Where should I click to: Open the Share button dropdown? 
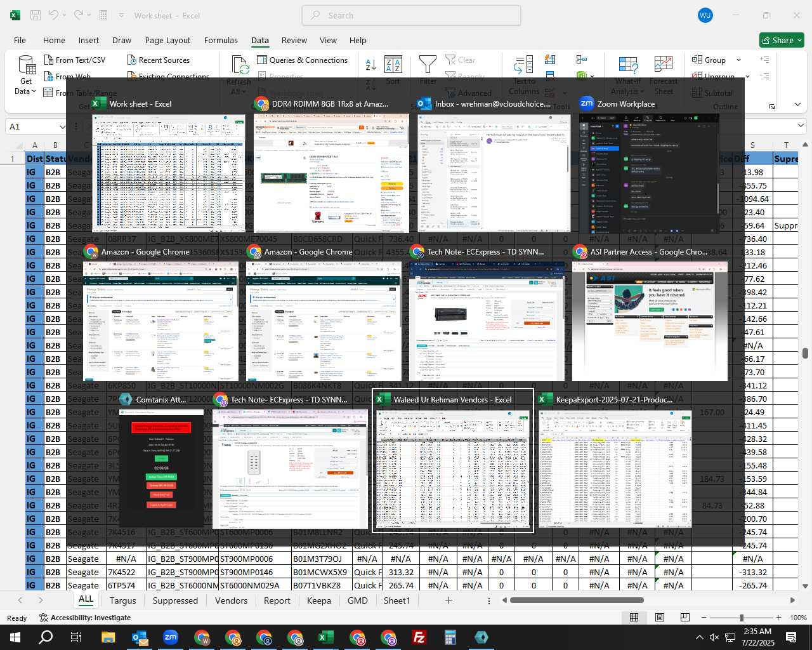[x=799, y=40]
